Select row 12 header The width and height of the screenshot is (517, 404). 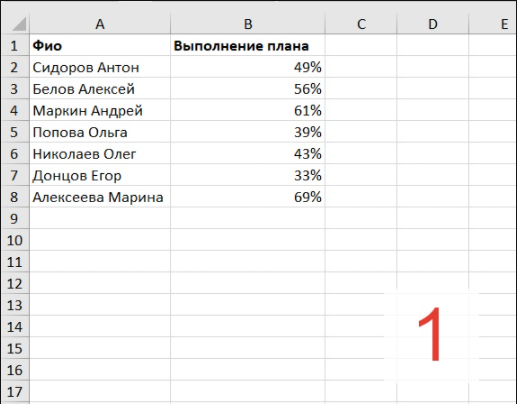click(x=15, y=284)
